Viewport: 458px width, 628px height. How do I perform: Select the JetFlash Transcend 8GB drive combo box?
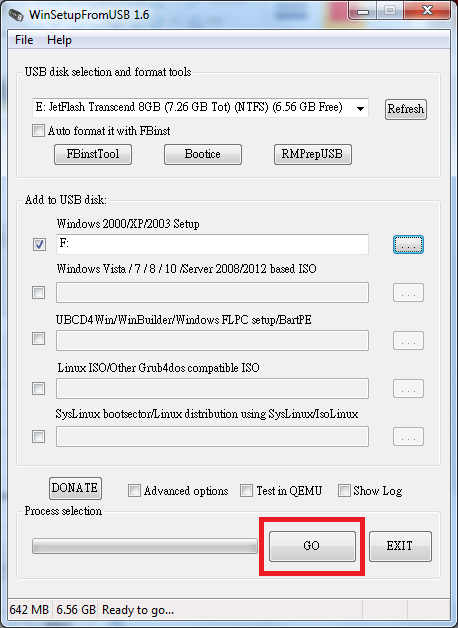[x=200, y=108]
